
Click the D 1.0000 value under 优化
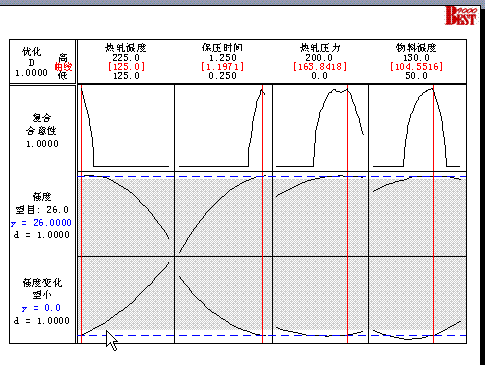(x=31, y=68)
